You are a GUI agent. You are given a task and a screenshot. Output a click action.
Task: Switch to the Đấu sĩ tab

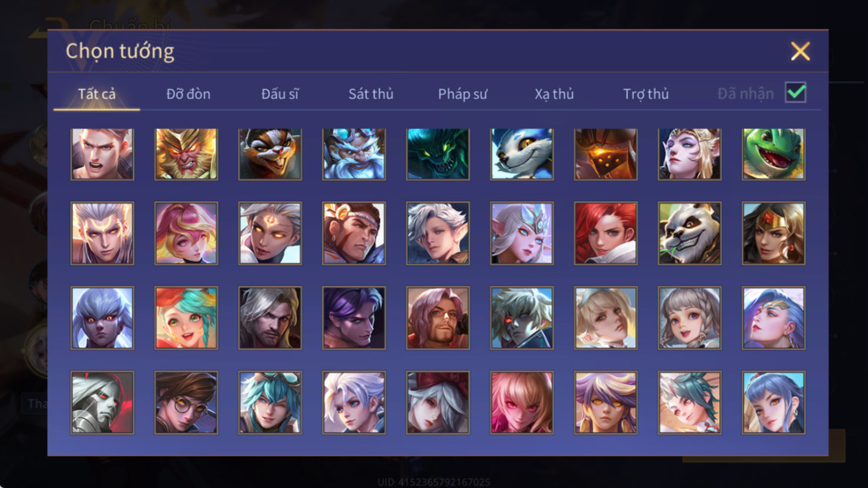pyautogui.click(x=280, y=94)
